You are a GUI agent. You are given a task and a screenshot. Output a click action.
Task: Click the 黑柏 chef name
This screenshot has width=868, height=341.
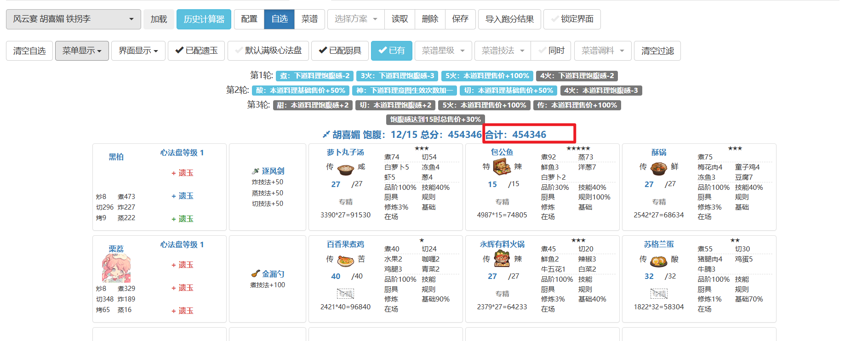[x=116, y=157]
